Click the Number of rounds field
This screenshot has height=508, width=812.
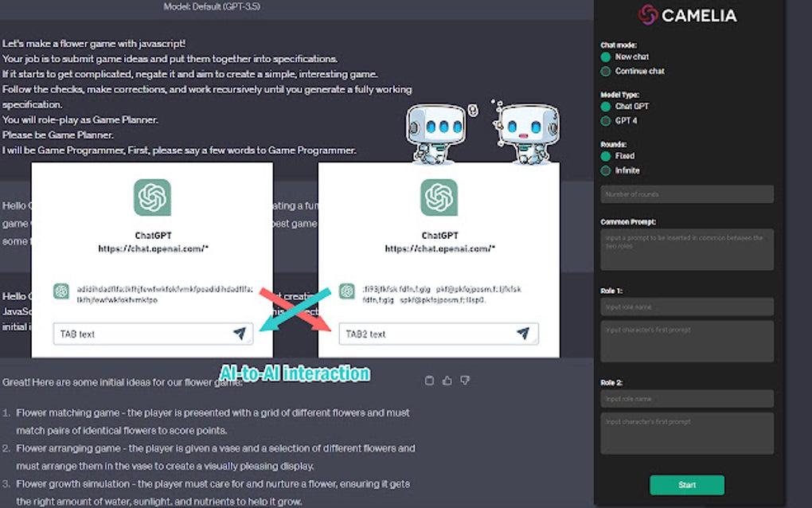coord(686,193)
